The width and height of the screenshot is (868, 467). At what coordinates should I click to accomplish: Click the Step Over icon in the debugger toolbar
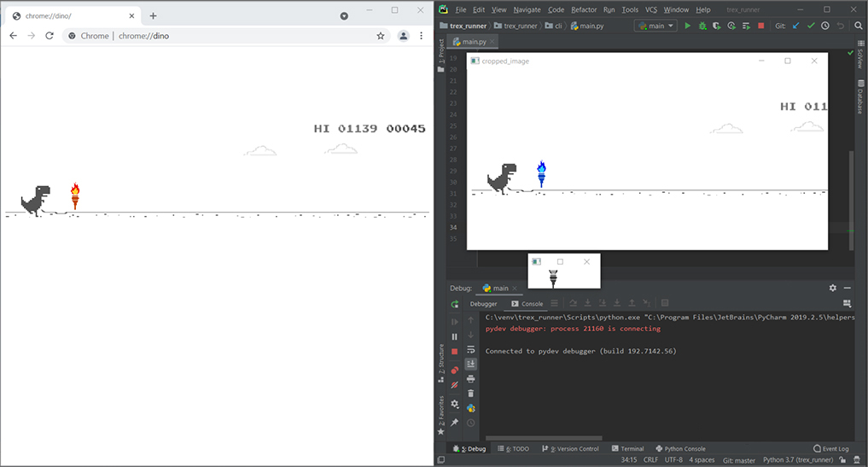tap(573, 303)
